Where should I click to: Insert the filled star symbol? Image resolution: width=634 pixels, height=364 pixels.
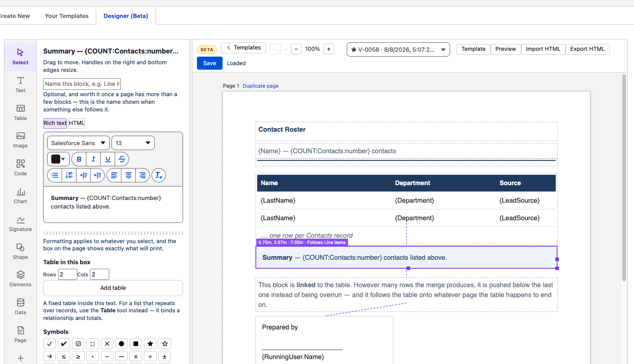point(150,344)
